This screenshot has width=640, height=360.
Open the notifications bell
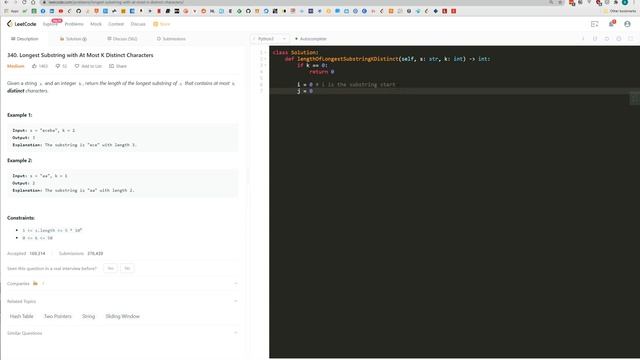[611, 24]
